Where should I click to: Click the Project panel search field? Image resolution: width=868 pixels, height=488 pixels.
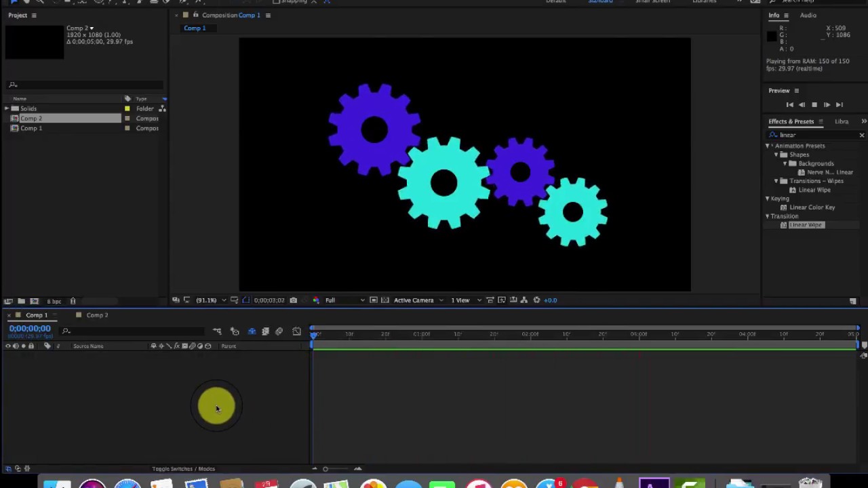click(x=85, y=85)
